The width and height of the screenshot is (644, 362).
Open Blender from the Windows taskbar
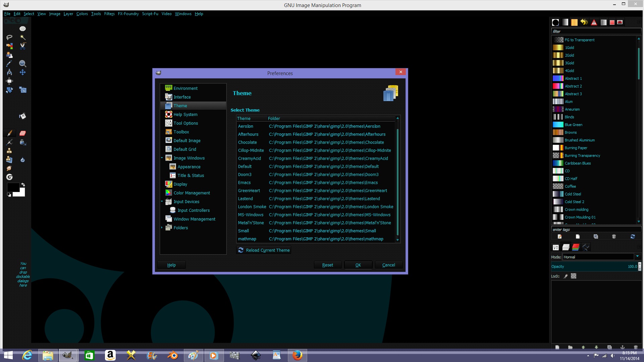pyautogui.click(x=172, y=355)
